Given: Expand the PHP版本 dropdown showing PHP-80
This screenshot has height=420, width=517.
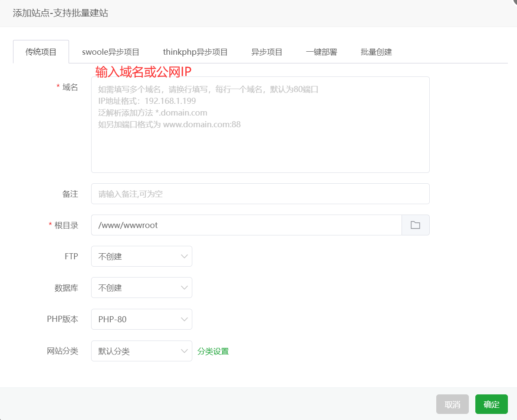Looking at the screenshot, I should click(142, 319).
